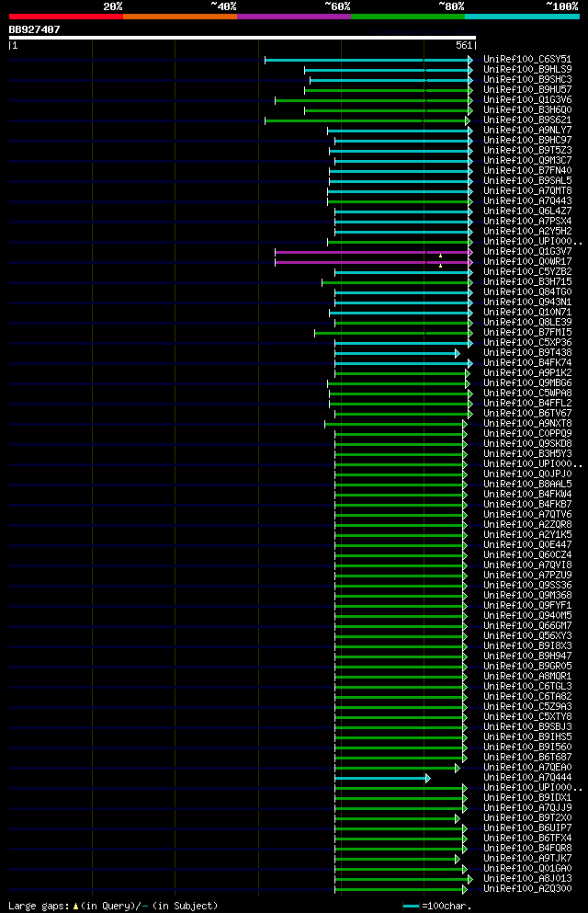Screen dimensions: 588x913
Task: Select the UniRef100_B9SBJ3 label
Action: [x=527, y=726]
